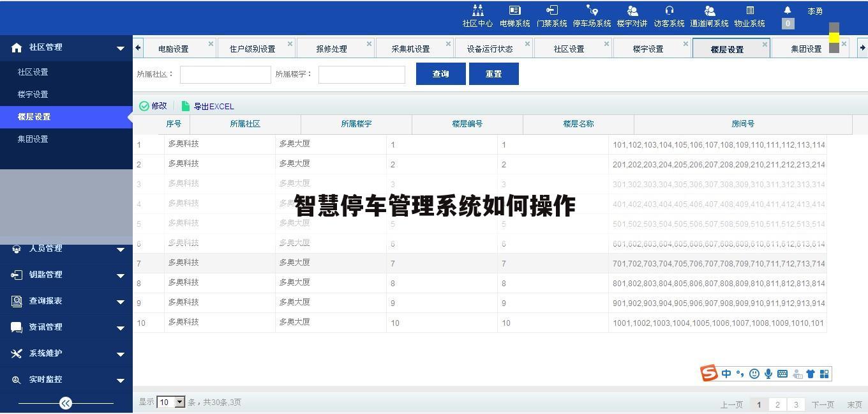This screenshot has height=414, width=868.
Task: Expand the 实时监控 section arrow
Action: coord(120,380)
